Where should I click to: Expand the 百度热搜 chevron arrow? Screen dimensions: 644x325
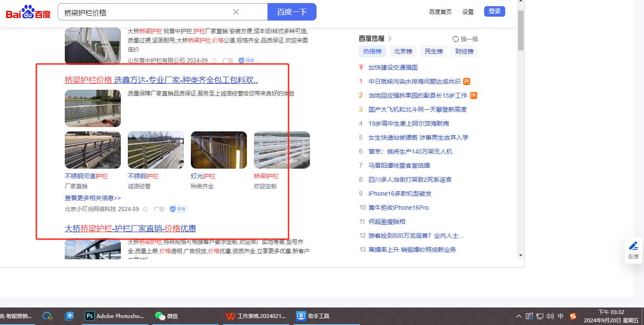click(390, 39)
